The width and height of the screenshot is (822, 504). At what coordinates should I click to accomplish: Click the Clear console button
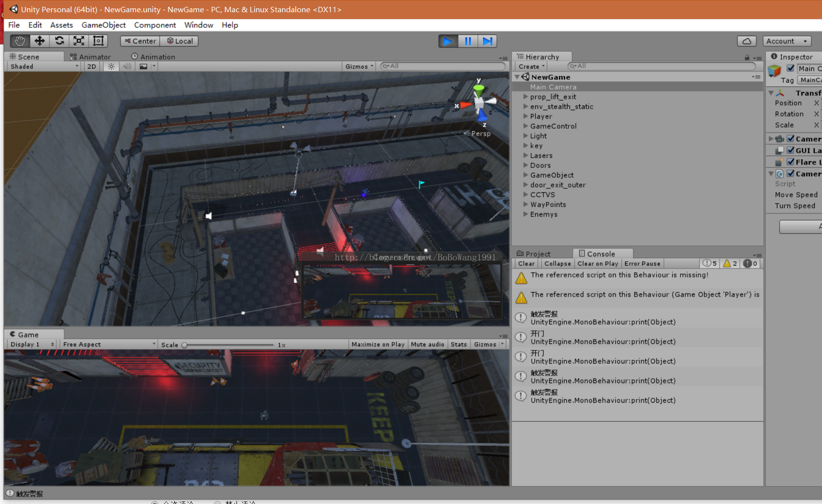pyautogui.click(x=526, y=263)
